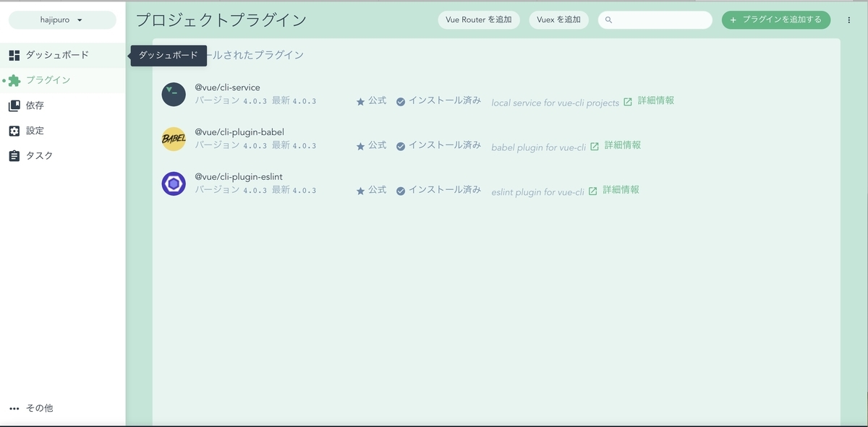Go to the 依存 sidebar section
This screenshot has width=868, height=427.
(x=63, y=105)
